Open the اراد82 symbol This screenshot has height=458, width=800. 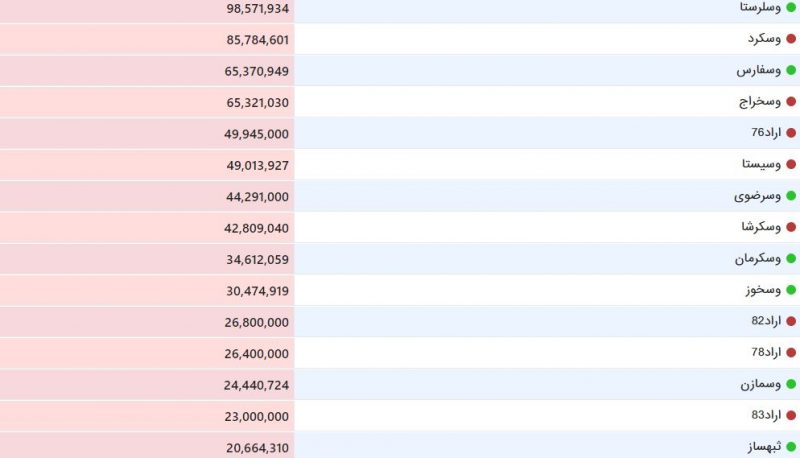click(766, 321)
